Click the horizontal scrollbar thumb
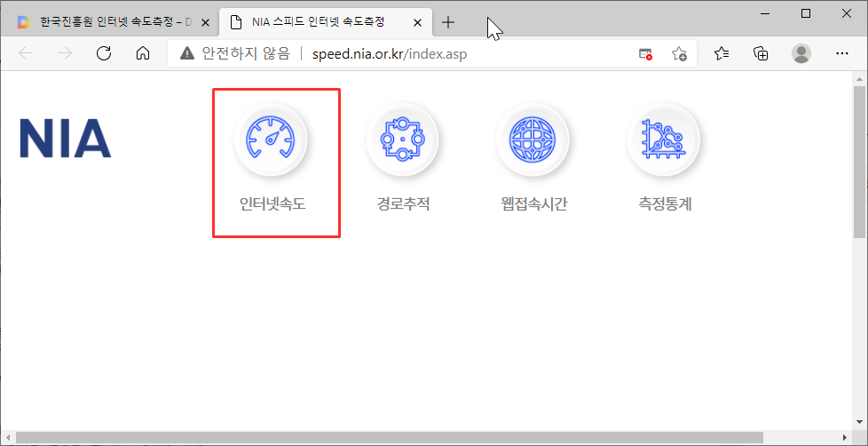Screen dimensions: 868x446 (x=390, y=437)
